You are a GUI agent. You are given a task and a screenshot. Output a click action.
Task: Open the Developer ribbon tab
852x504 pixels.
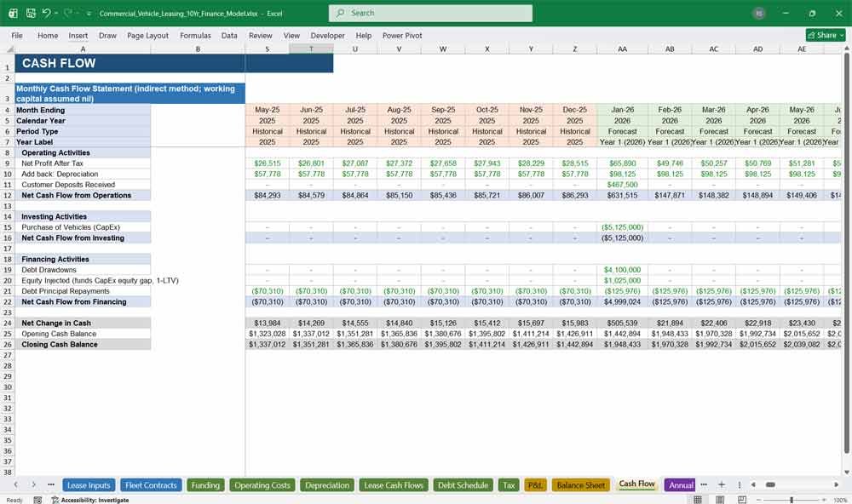coord(328,35)
